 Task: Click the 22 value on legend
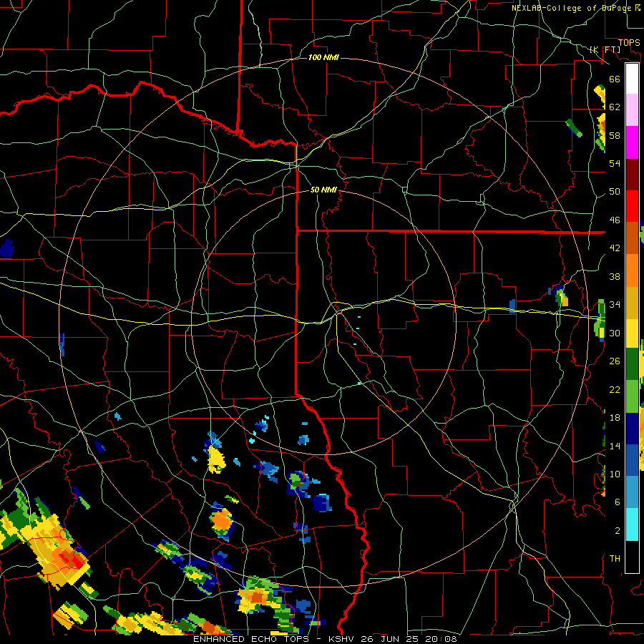tap(615, 389)
